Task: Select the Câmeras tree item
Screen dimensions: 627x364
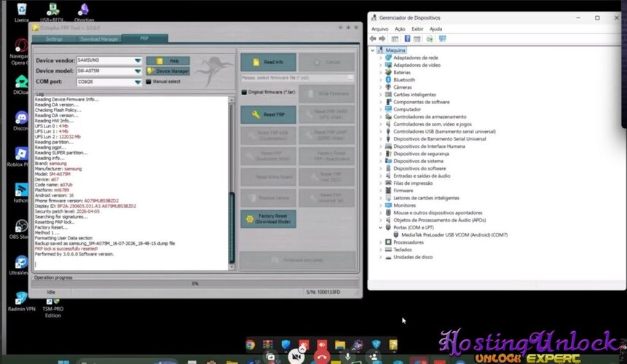Action: tap(402, 87)
